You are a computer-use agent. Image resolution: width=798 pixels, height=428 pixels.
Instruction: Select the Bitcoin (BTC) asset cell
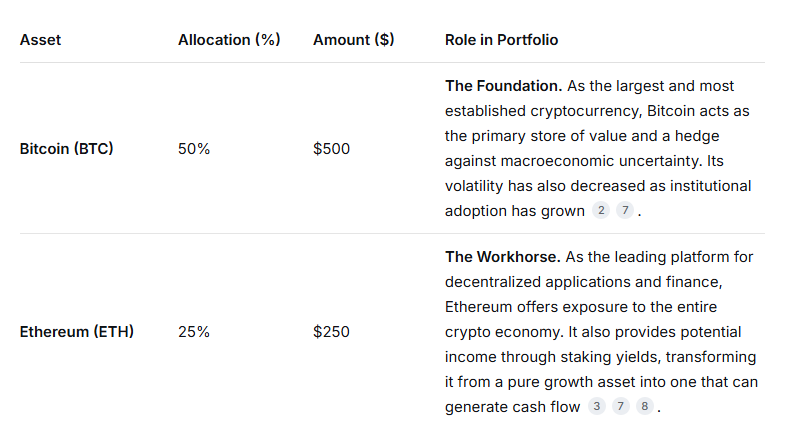point(66,149)
